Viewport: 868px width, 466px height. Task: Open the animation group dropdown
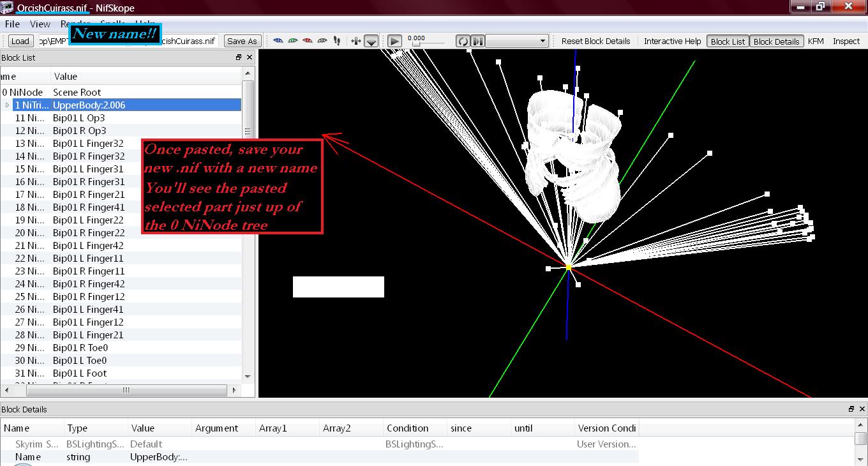[x=518, y=41]
